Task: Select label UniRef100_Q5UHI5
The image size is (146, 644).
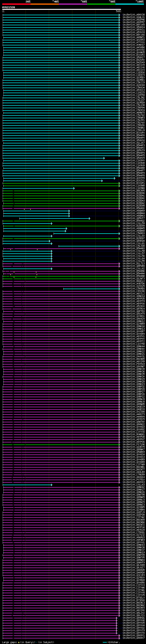Action: click(x=133, y=158)
